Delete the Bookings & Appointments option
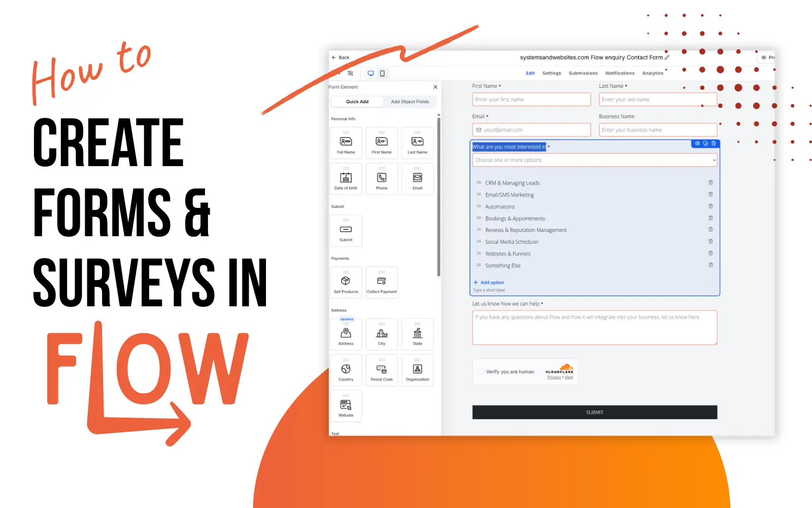The image size is (812, 508). 710,218
